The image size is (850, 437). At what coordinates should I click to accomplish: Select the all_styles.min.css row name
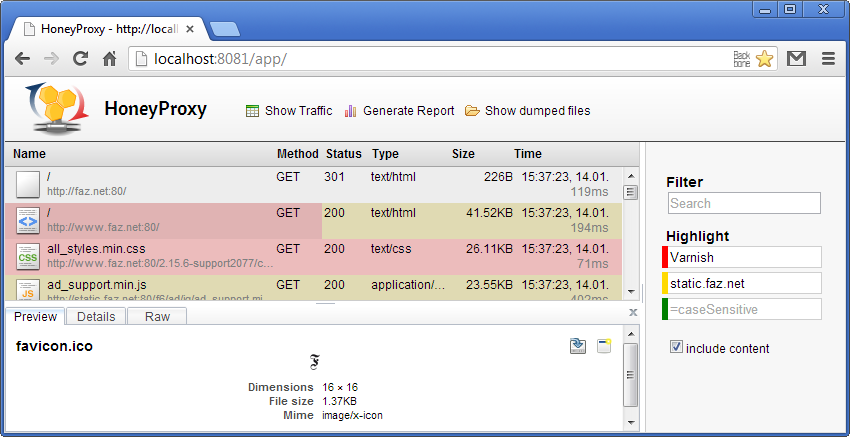click(x=96, y=249)
